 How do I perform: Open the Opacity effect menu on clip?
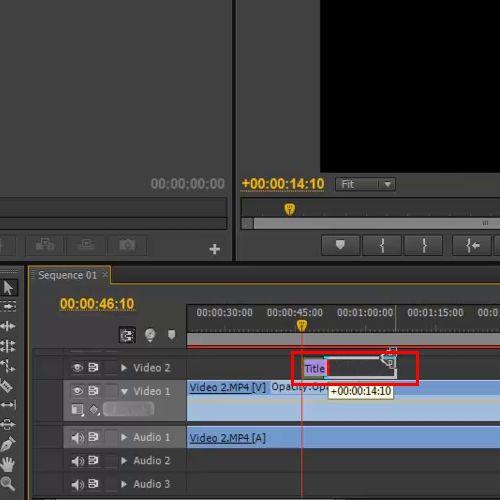pos(299,387)
